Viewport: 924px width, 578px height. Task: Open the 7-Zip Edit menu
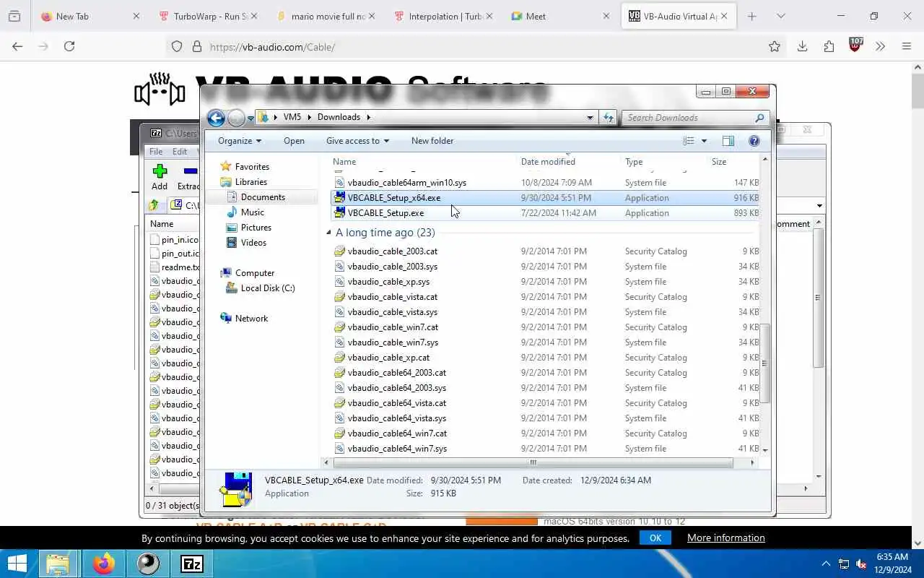[x=179, y=152]
